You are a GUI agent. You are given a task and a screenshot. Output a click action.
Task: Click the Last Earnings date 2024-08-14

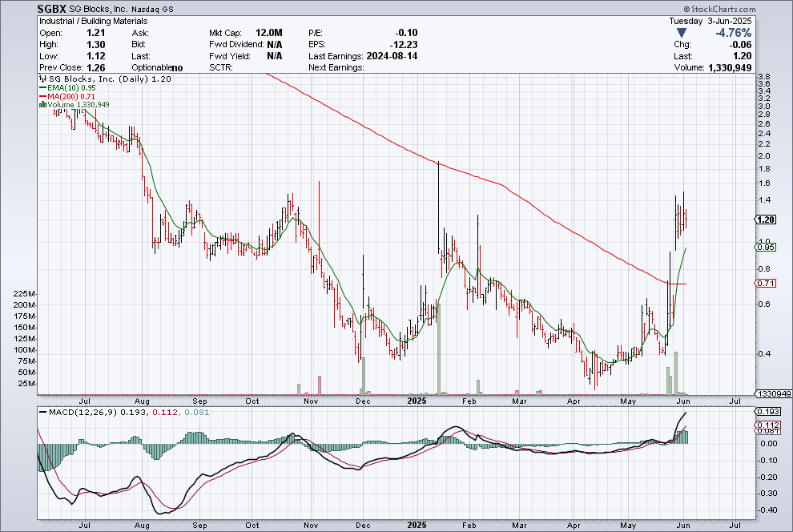(x=392, y=56)
